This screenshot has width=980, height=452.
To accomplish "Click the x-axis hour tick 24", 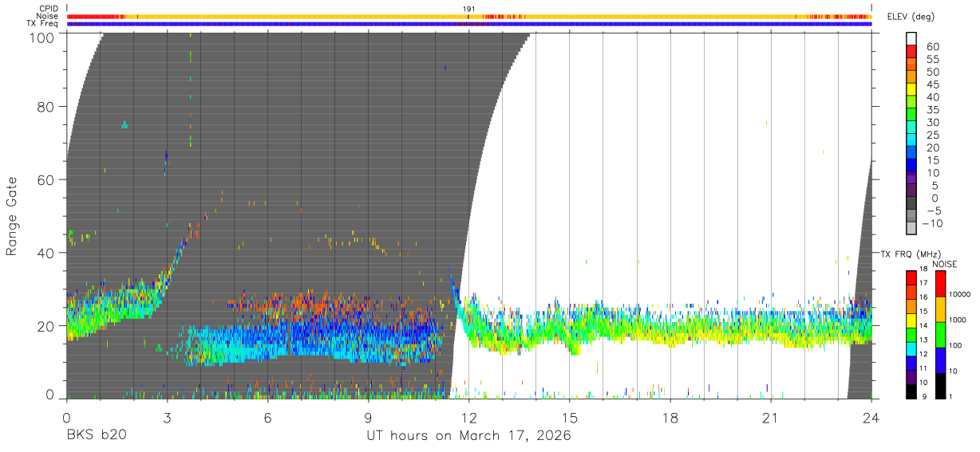I will tap(871, 418).
